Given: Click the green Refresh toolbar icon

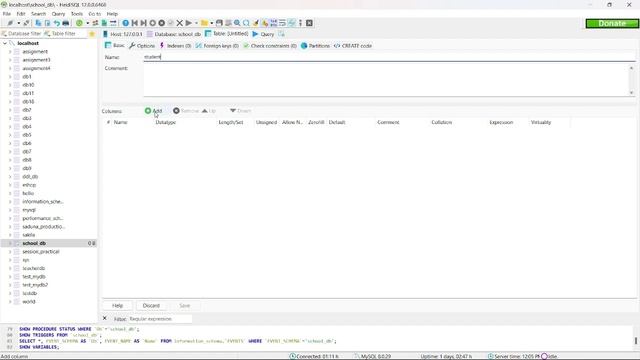Looking at the screenshot, I should [80, 23].
